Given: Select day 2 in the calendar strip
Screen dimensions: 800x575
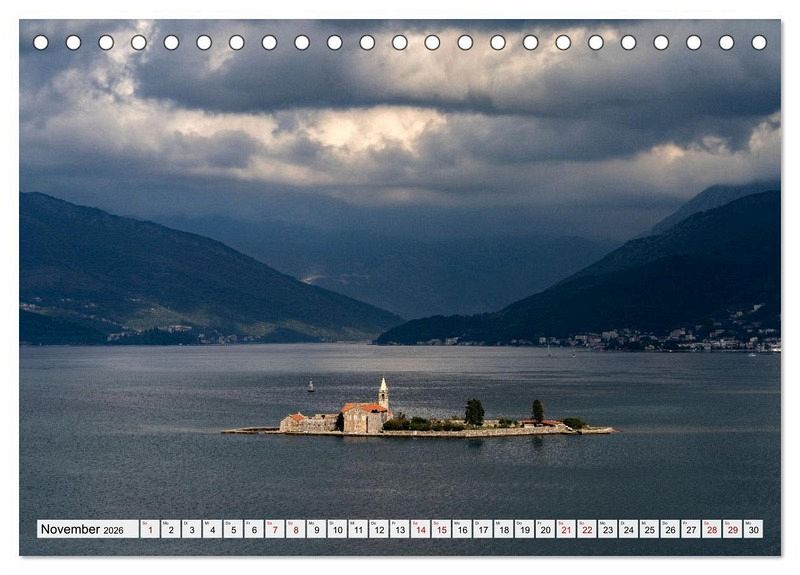Looking at the screenshot, I should click(x=171, y=529).
